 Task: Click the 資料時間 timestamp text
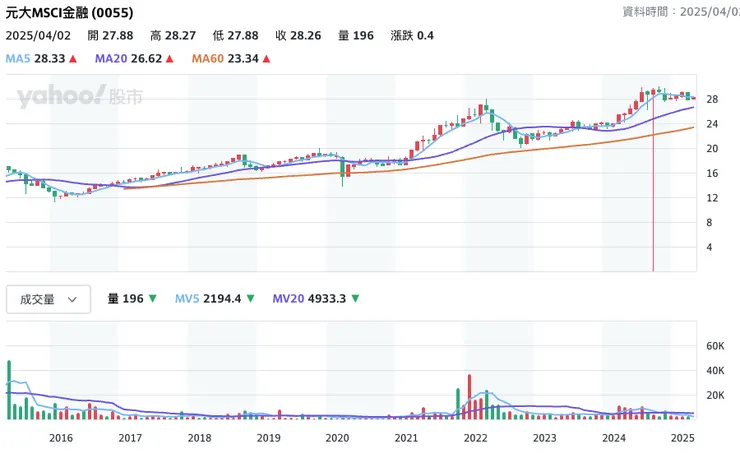click(x=681, y=11)
